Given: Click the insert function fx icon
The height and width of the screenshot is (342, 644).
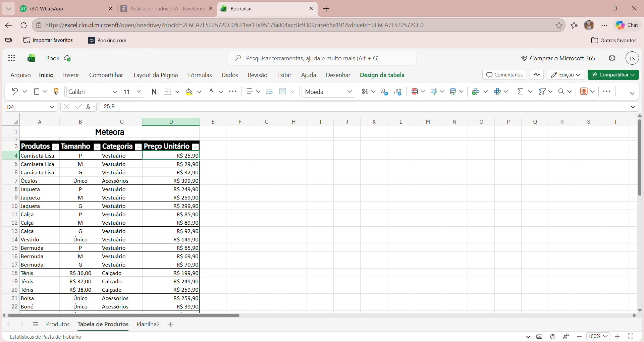Looking at the screenshot, I should coord(88,107).
